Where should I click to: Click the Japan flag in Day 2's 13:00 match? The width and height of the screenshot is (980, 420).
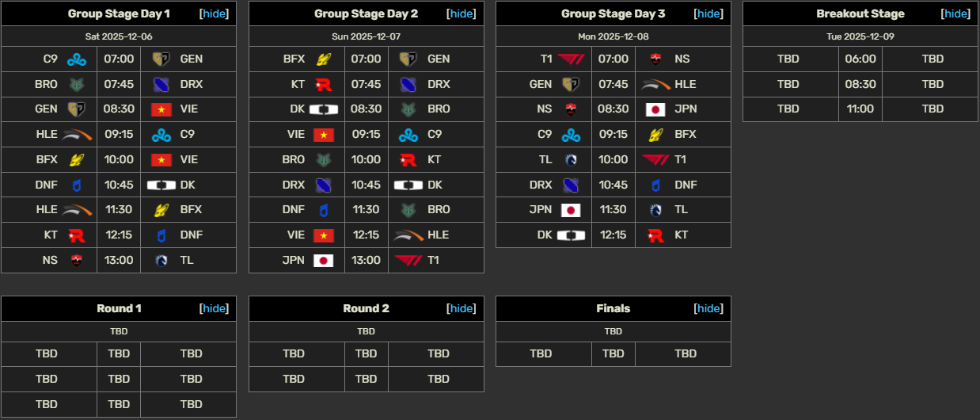point(323,260)
